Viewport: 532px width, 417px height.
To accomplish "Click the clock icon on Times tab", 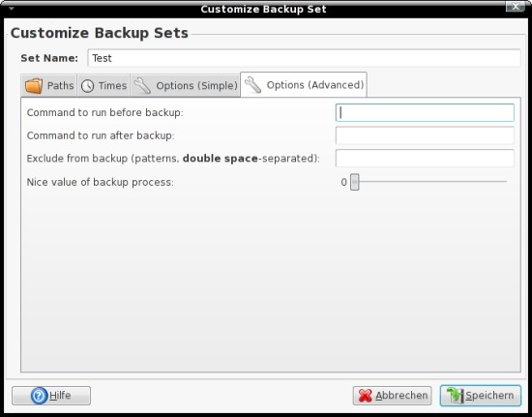I will tap(87, 86).
